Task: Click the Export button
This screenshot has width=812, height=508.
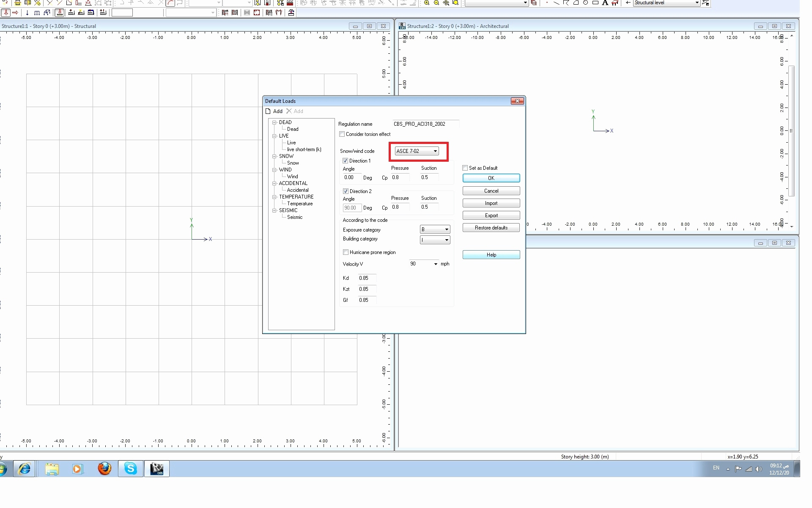Action: coord(491,215)
